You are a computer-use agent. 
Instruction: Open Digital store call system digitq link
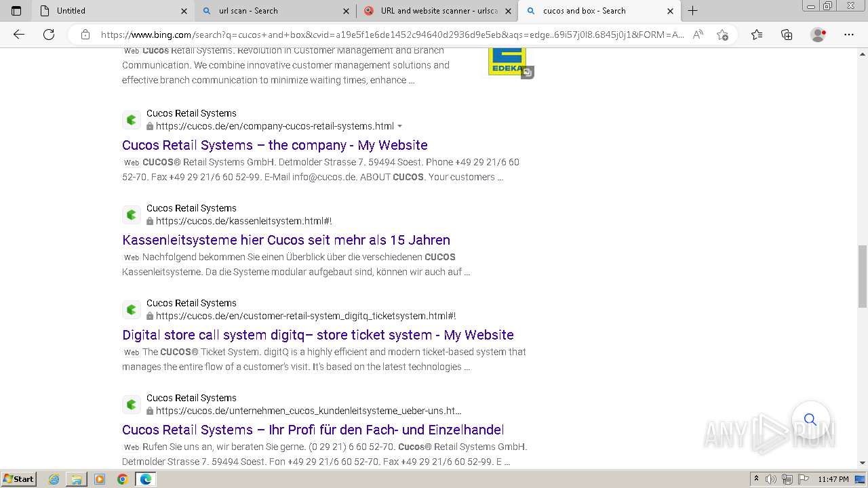318,335
